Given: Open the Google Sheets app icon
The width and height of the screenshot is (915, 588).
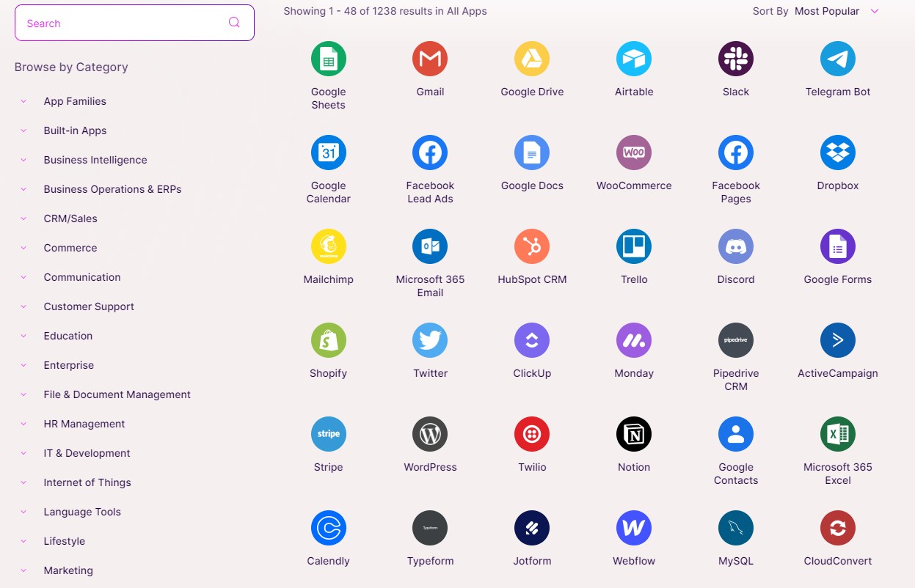Looking at the screenshot, I should (x=328, y=59).
